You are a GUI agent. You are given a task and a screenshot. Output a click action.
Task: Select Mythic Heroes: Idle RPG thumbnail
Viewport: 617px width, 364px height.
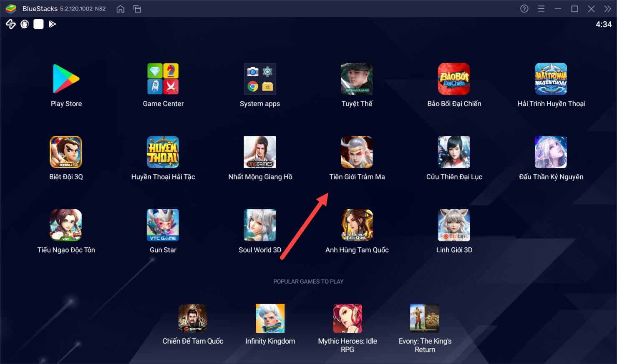[348, 318]
